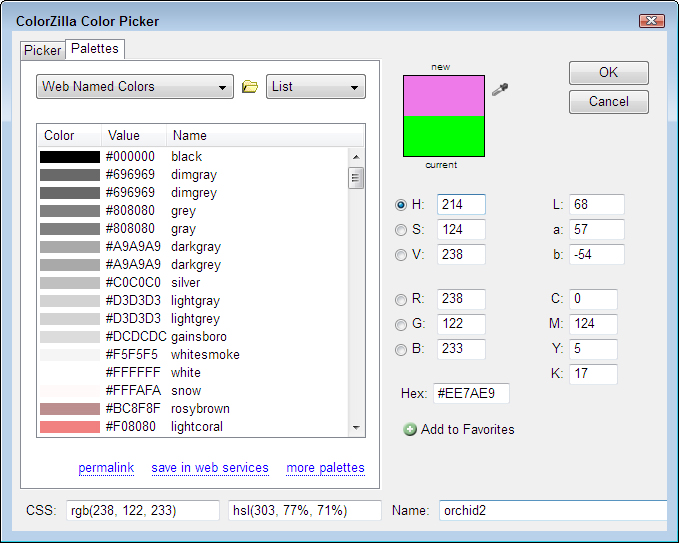Click the more palettes link
The width and height of the screenshot is (679, 543).
click(325, 468)
